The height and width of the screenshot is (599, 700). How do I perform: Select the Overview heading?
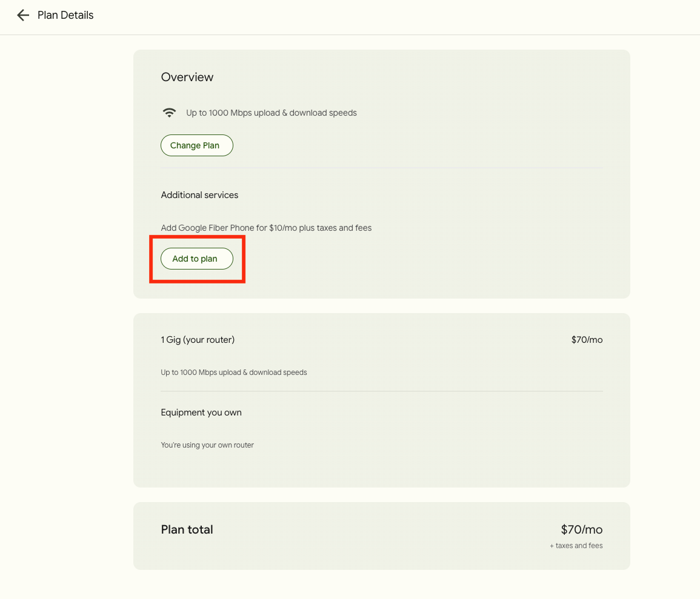[187, 77]
